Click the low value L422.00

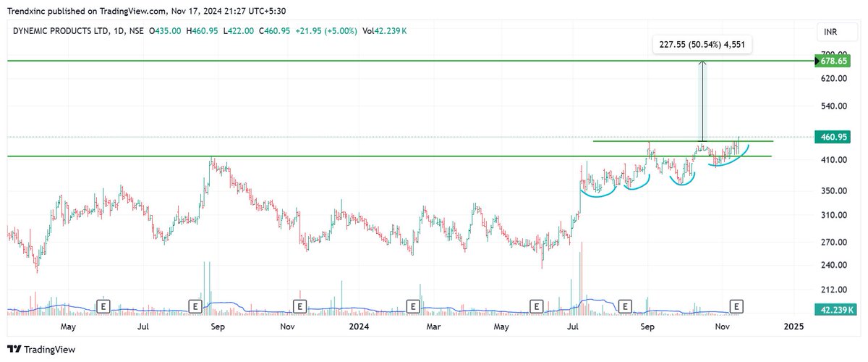(239, 30)
